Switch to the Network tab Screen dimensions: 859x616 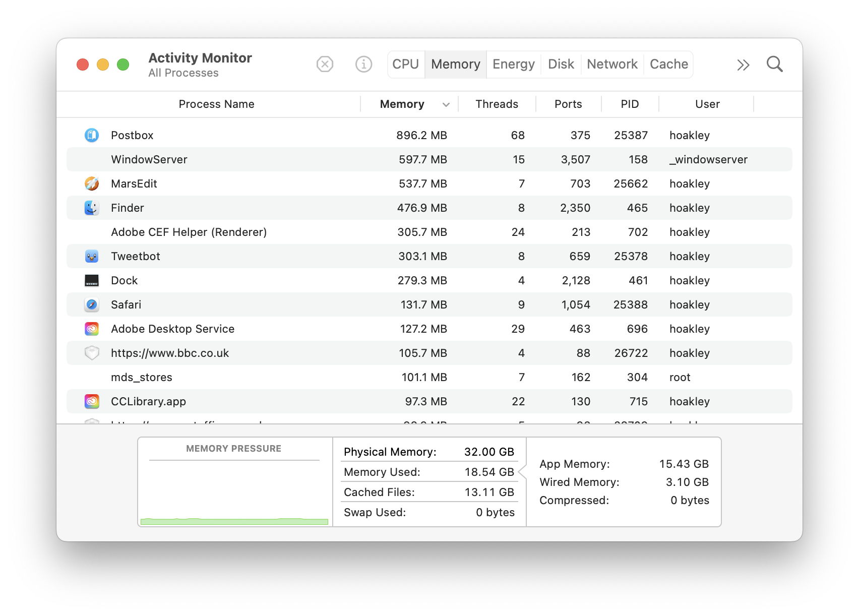point(611,64)
